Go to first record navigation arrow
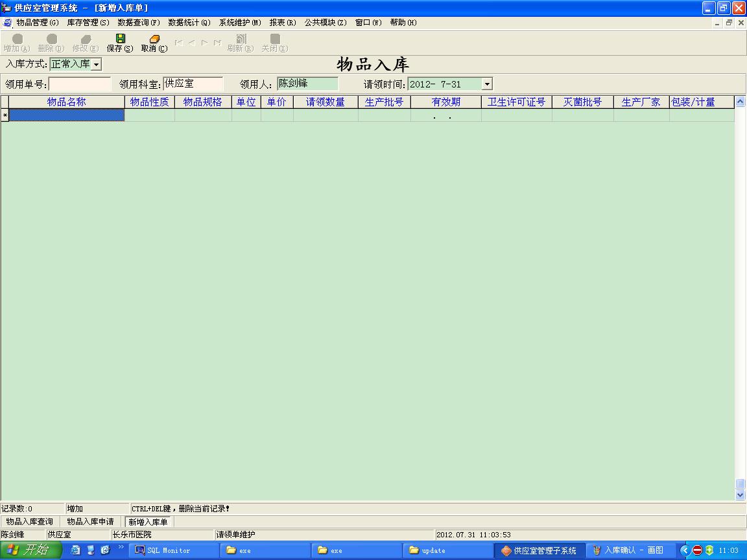 pyautogui.click(x=179, y=43)
